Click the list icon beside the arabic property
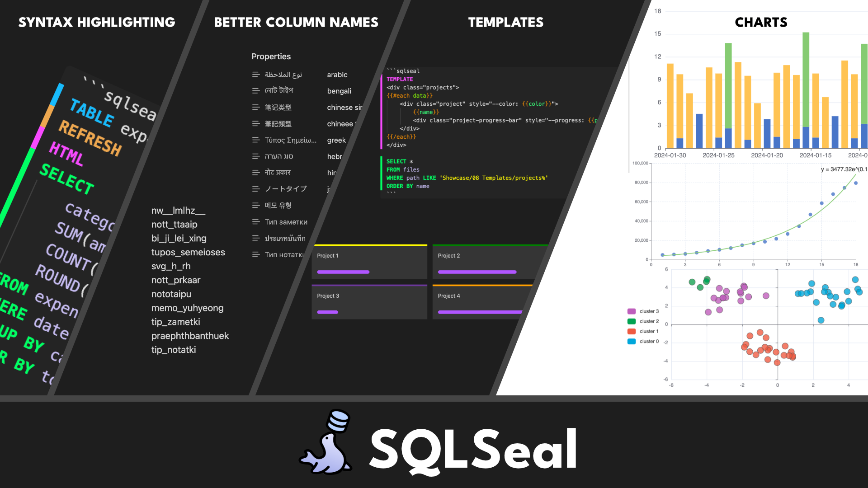868x488 pixels. (255, 75)
